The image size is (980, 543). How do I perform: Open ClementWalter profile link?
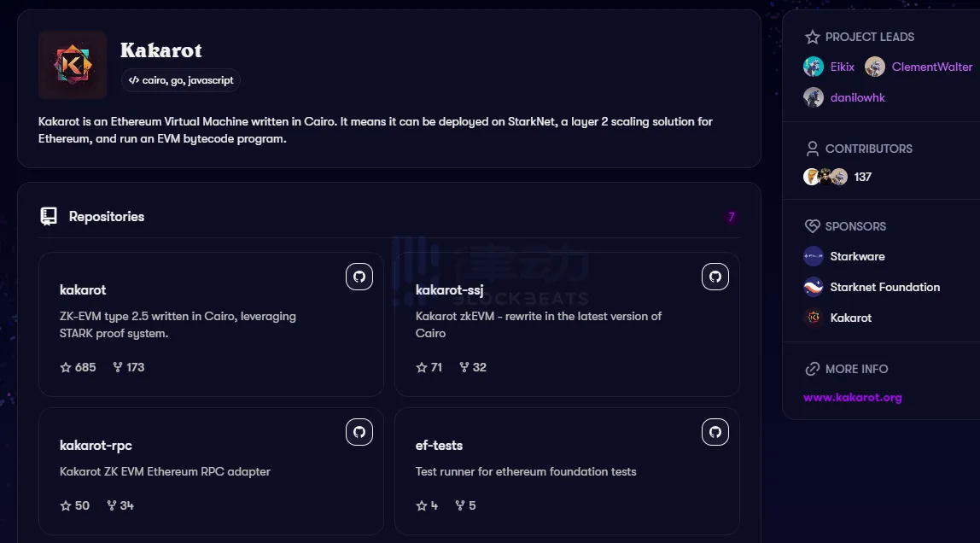click(932, 67)
